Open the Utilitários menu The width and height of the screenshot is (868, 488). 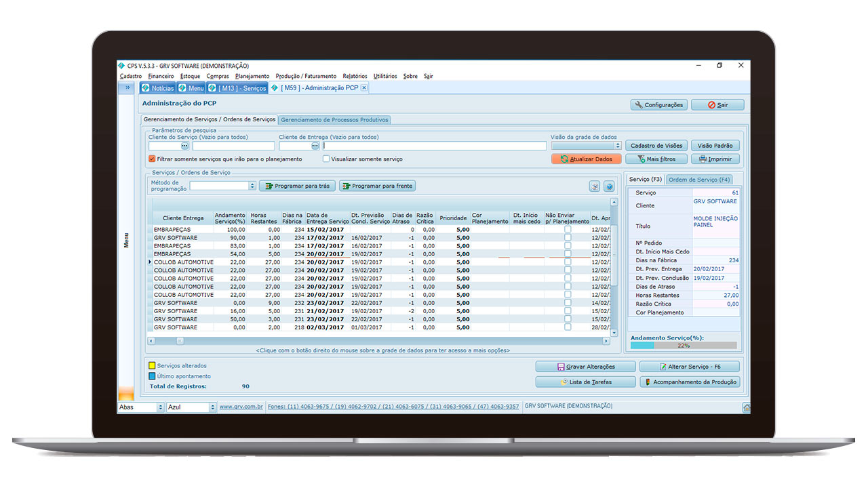[x=385, y=77]
